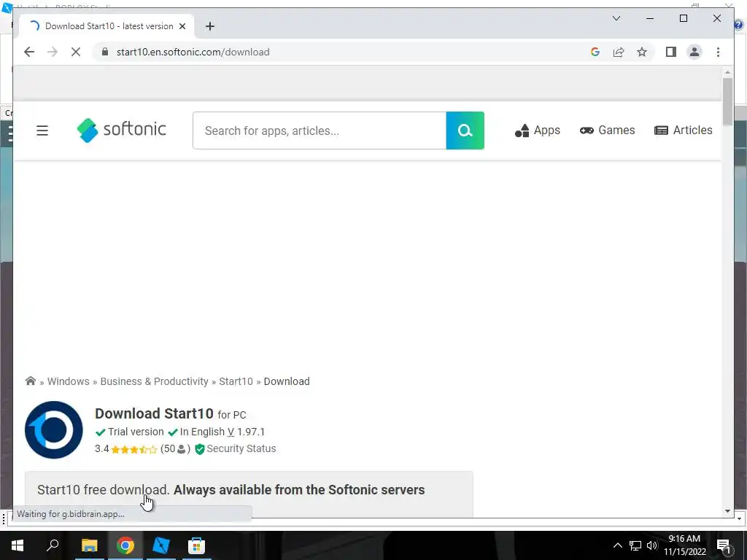The image size is (747, 560).
Task: Open Softonic hamburger menu
Action: click(x=42, y=131)
